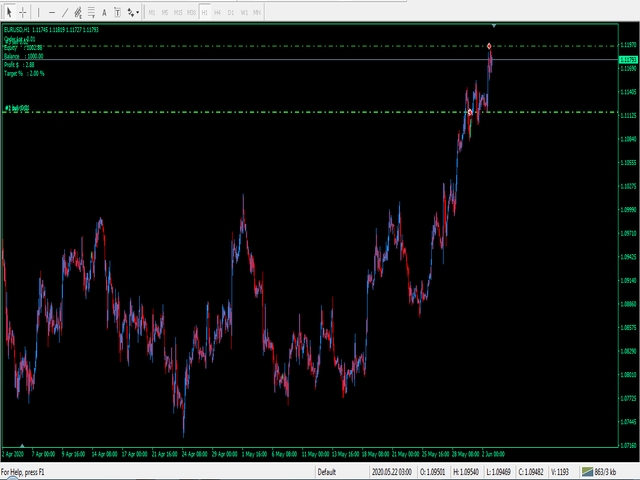Pick the Horizontal Line drawing tool
The image size is (640, 480).
pyautogui.click(x=52, y=13)
